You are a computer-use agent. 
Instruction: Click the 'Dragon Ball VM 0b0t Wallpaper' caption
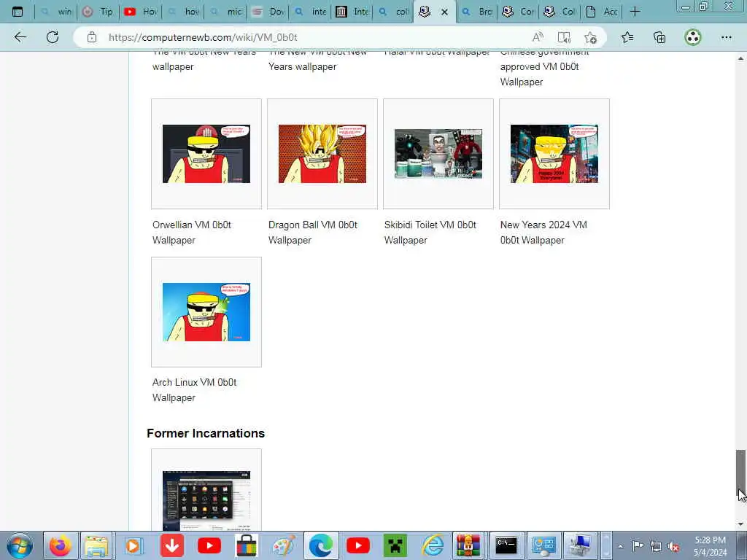tap(312, 233)
